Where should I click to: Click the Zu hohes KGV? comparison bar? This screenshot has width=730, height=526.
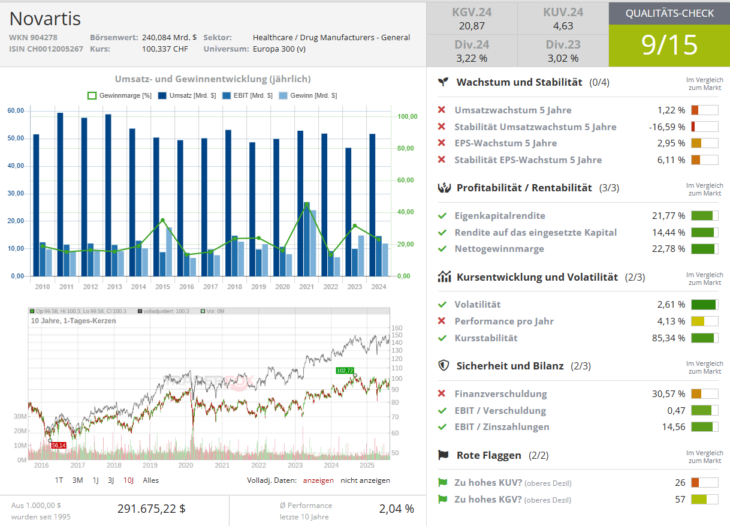click(705, 499)
